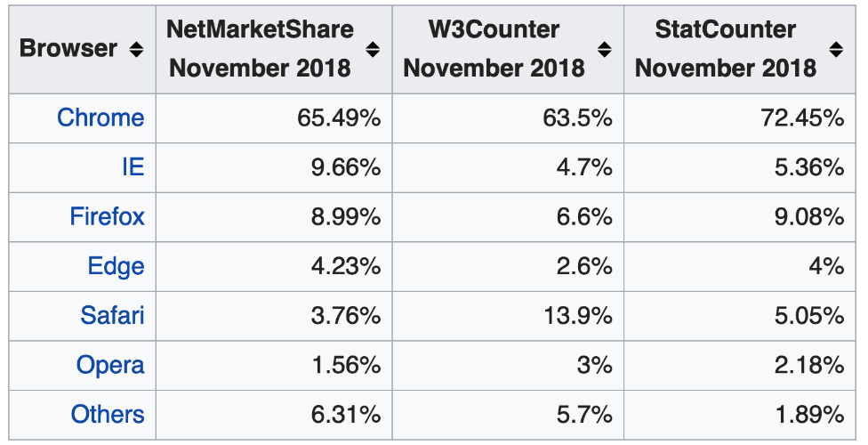Open the Chrome link
This screenshot has height=445, width=868.
point(100,117)
